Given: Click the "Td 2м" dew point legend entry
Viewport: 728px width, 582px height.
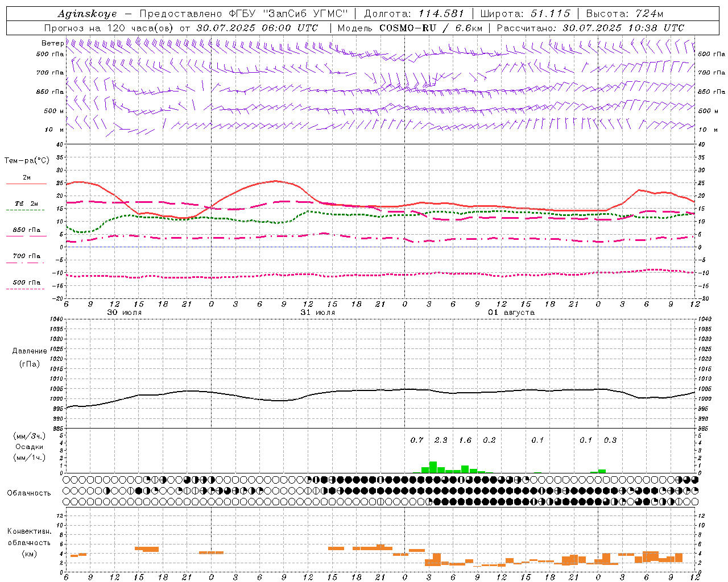Looking at the screenshot, I should tap(26, 203).
